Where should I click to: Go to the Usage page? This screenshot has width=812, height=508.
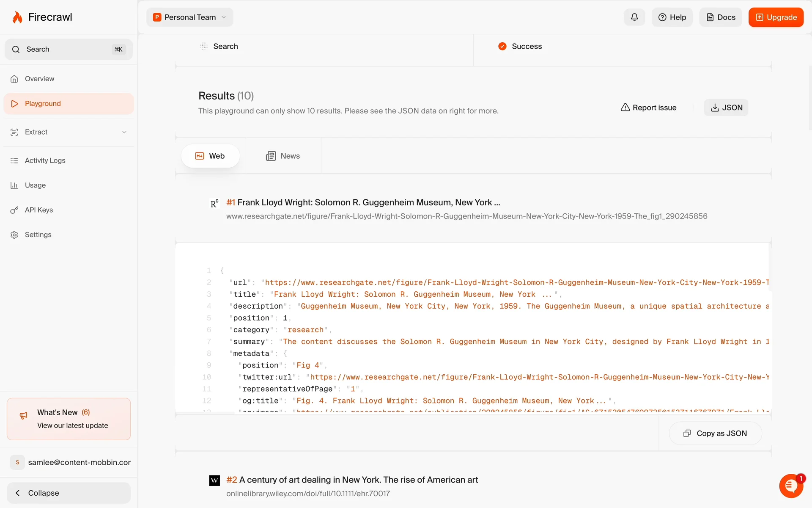pyautogui.click(x=35, y=185)
